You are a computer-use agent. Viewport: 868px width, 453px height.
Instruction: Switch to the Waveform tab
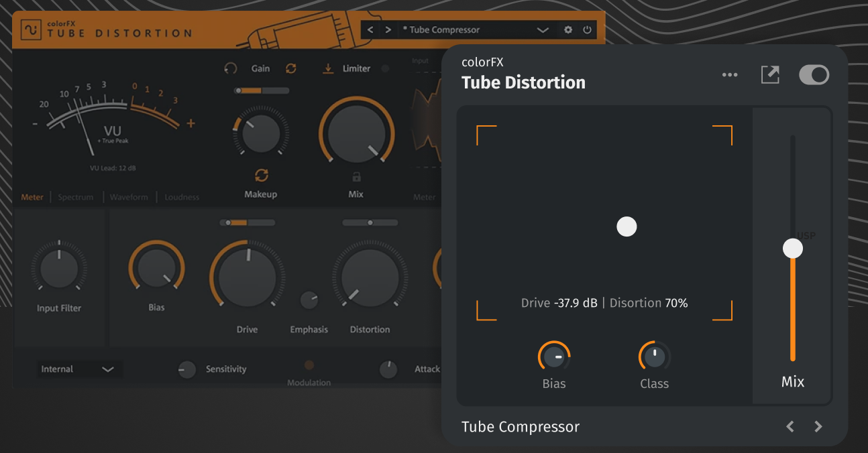click(129, 197)
